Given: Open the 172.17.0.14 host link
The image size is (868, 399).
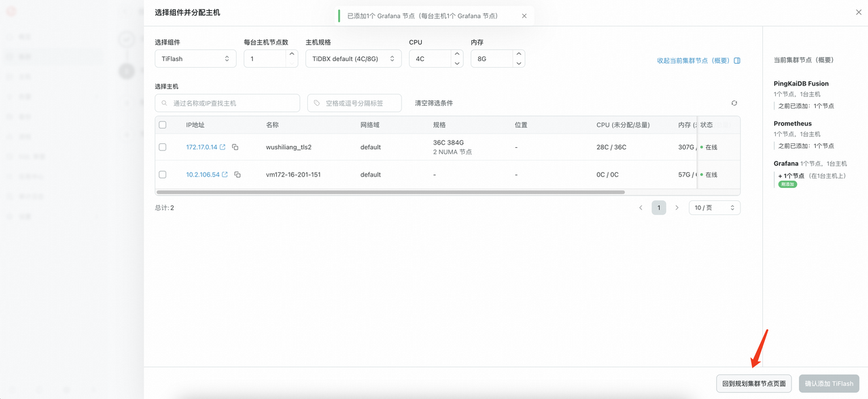Looking at the screenshot, I should 202,147.
